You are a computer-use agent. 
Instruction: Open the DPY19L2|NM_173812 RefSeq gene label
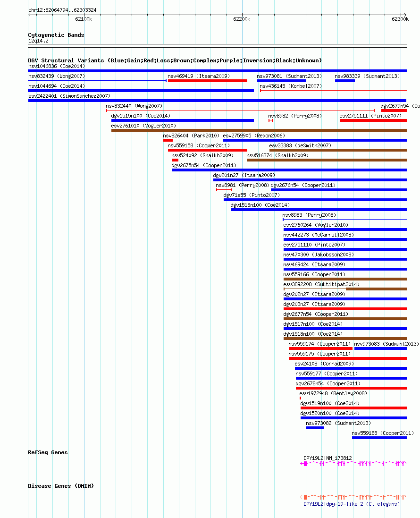tap(328, 458)
